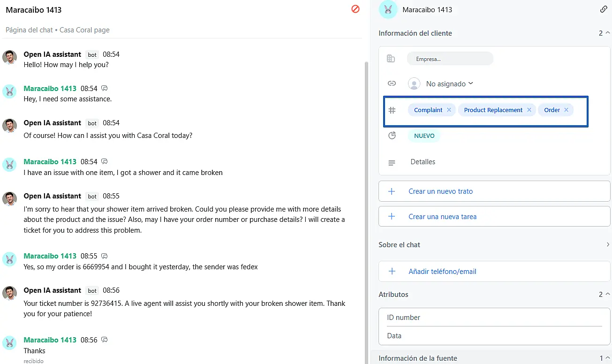Image resolution: width=612 pixels, height=364 pixels.
Task: Click the NUEVO status badge
Action: click(424, 136)
